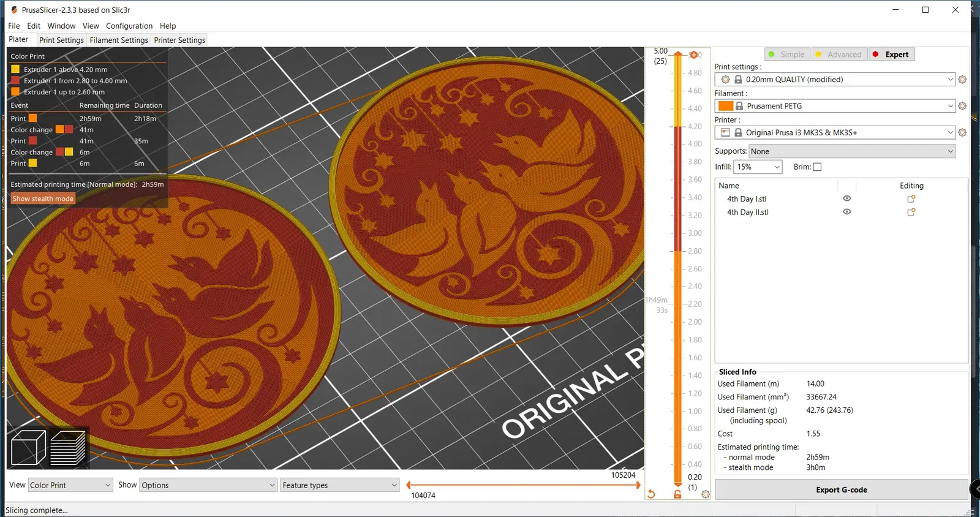
Task: Open the Infill percentage dropdown
Action: pyautogui.click(x=758, y=167)
